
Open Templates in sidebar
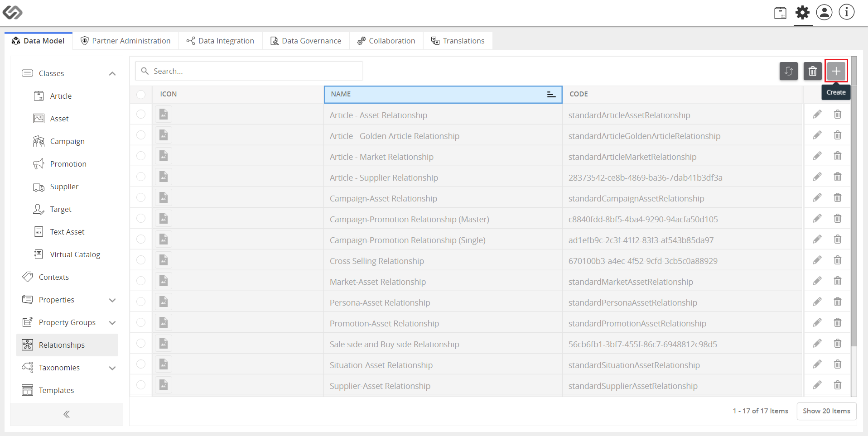(x=56, y=390)
